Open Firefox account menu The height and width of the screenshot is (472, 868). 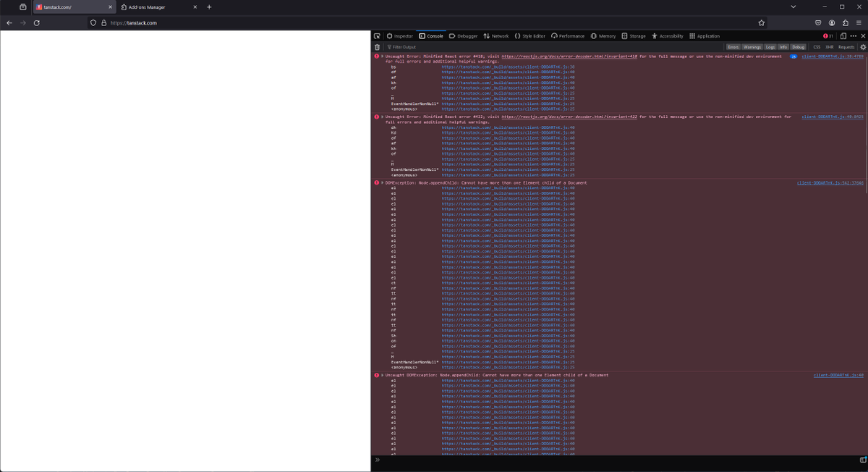(832, 23)
